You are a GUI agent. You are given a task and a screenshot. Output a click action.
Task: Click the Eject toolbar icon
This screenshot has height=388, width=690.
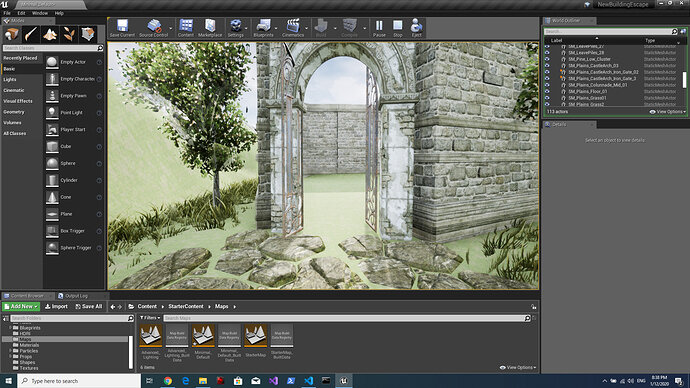(416, 28)
